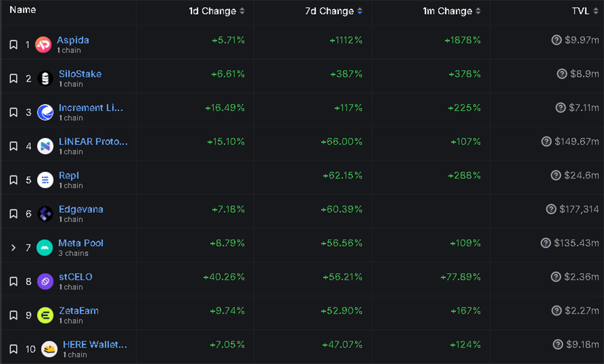The height and width of the screenshot is (364, 604).
Task: Click the stCELO logo icon
Action: (45, 281)
